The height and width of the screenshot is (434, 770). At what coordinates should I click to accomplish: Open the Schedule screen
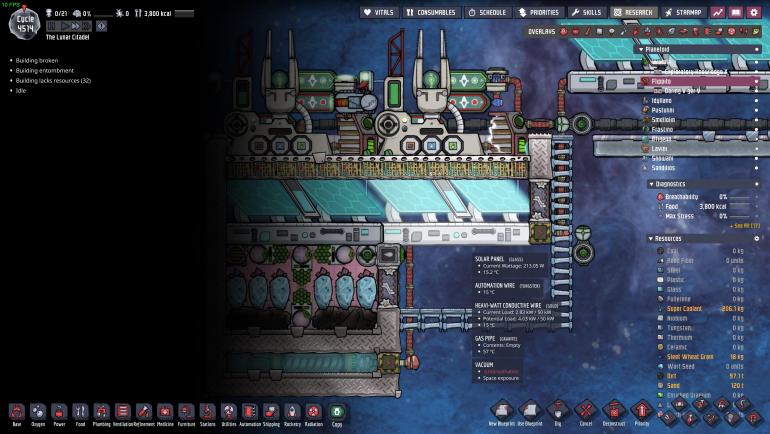[x=488, y=12]
